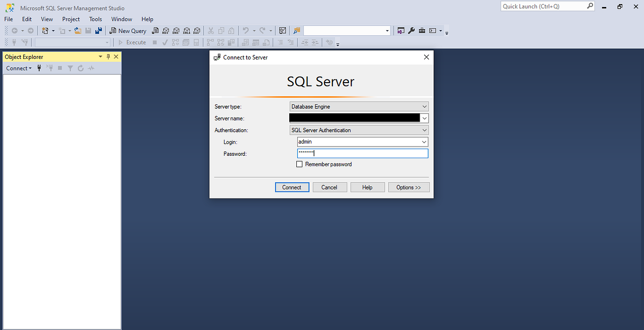Image resolution: width=644 pixels, height=330 pixels.
Task: Open a new XMLA query window
Action: 186,30
